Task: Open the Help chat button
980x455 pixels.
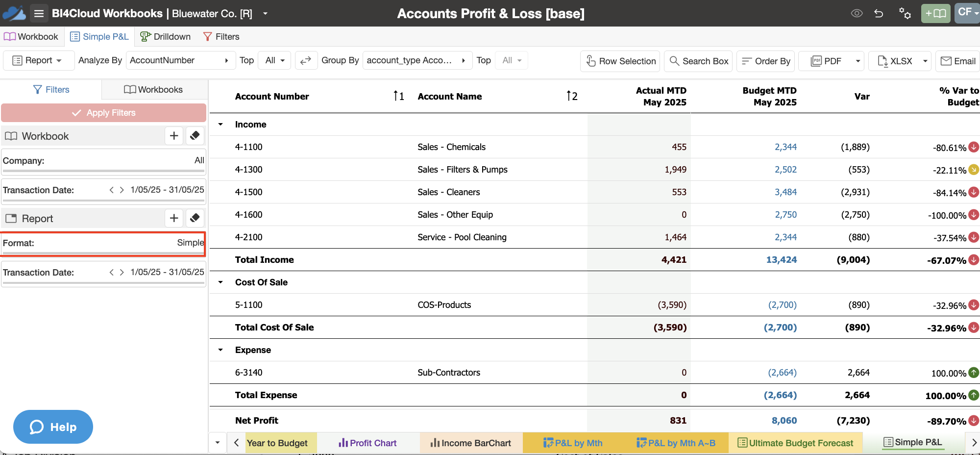Action: pos(53,427)
